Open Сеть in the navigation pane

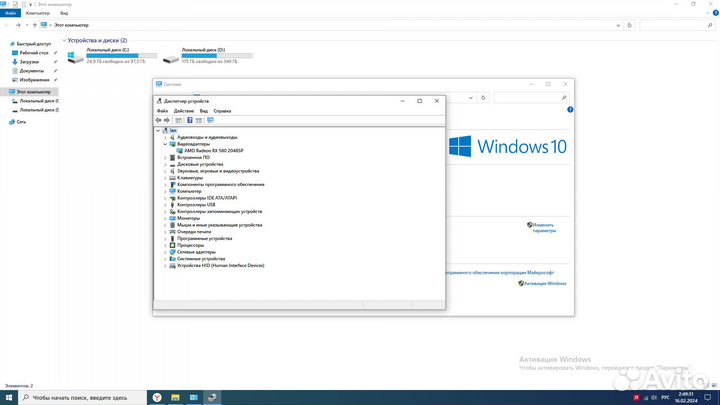[17, 122]
